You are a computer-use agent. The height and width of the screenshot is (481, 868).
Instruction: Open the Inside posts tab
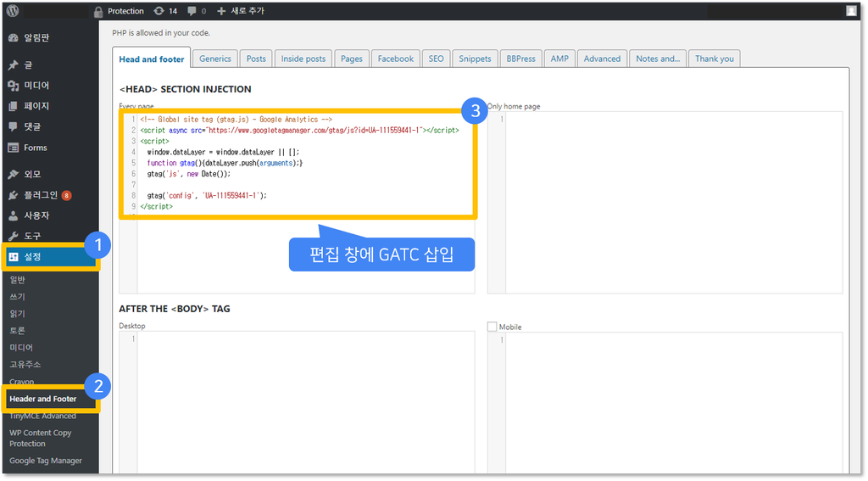[x=303, y=59]
